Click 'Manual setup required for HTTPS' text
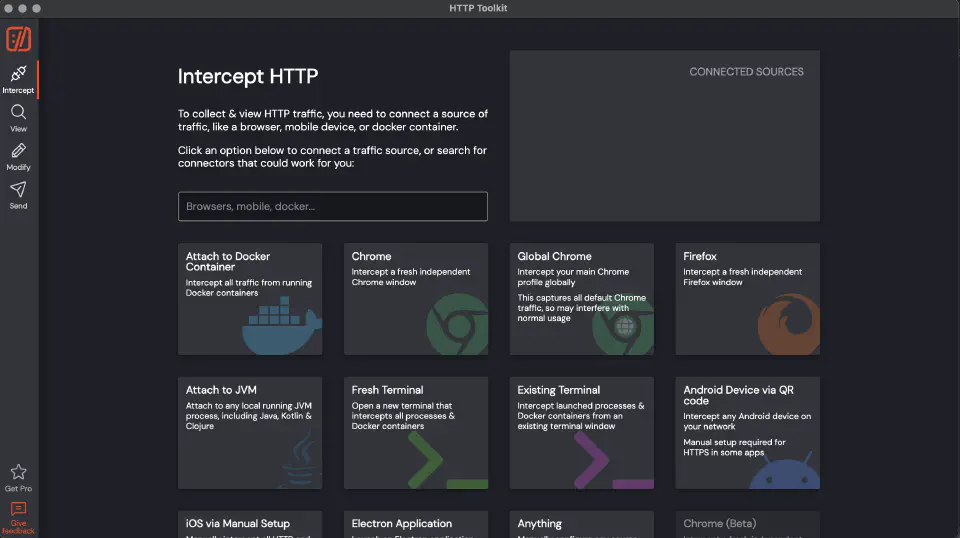 [734, 447]
